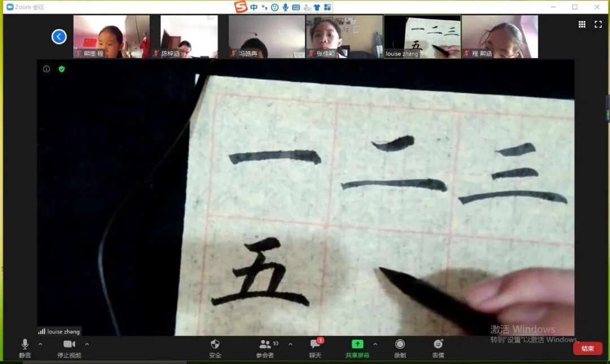This screenshot has height=364, width=610.
Task: Start Recording (录制)
Action: pos(400,348)
